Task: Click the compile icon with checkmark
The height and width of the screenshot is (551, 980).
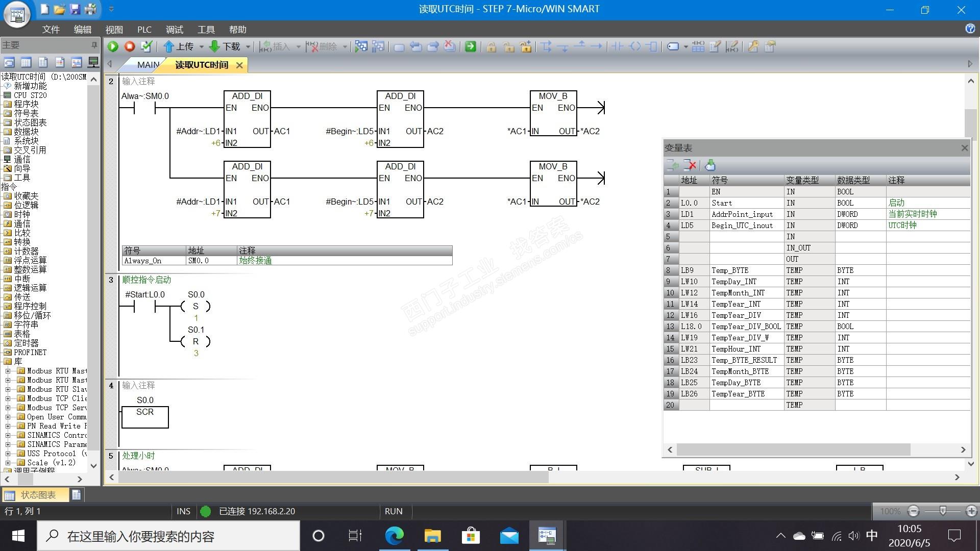Action: 146,47
